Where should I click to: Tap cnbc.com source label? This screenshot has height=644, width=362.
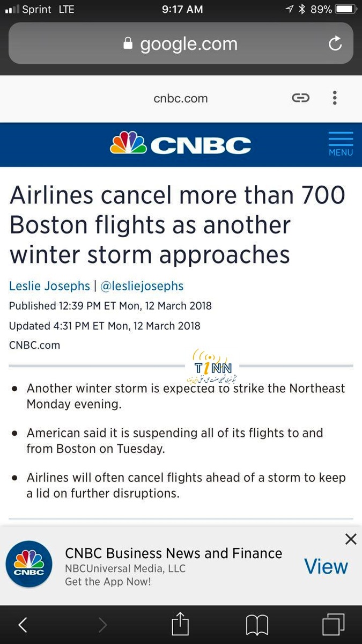[x=181, y=98]
